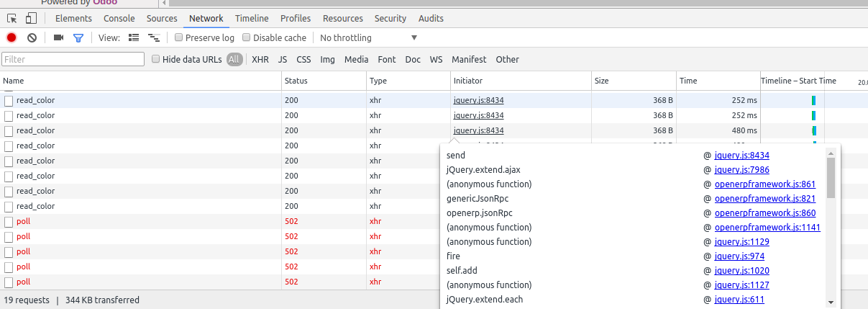Switch to the Elements tab
This screenshot has width=868, height=309.
click(x=73, y=18)
